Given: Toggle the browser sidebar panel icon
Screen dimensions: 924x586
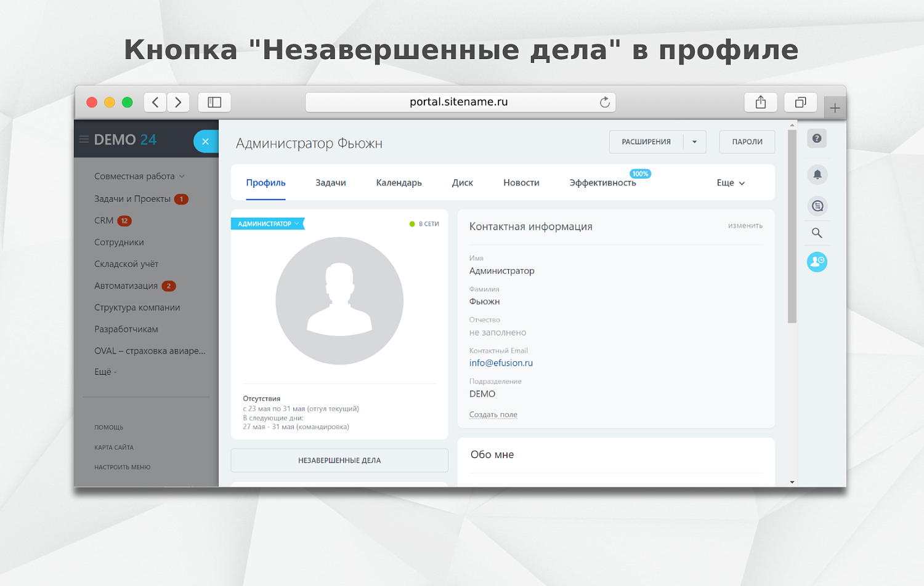Looking at the screenshot, I should click(214, 102).
